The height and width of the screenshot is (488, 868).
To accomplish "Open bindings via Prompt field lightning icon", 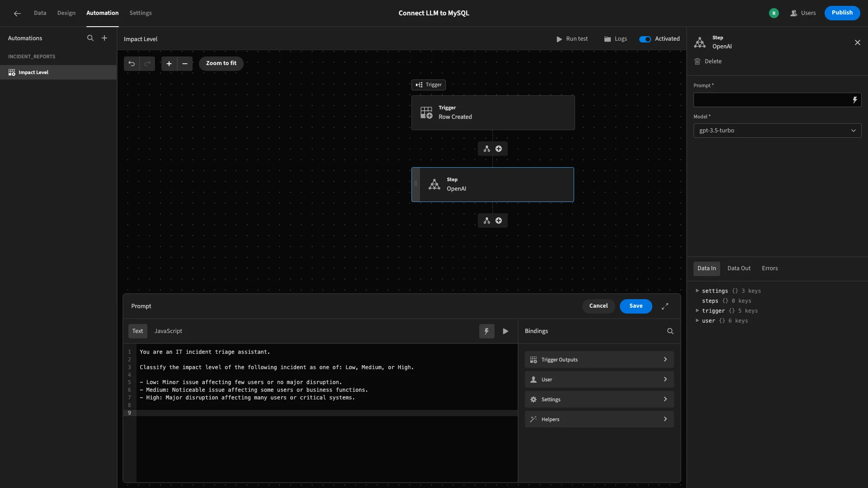I will 855,100.
